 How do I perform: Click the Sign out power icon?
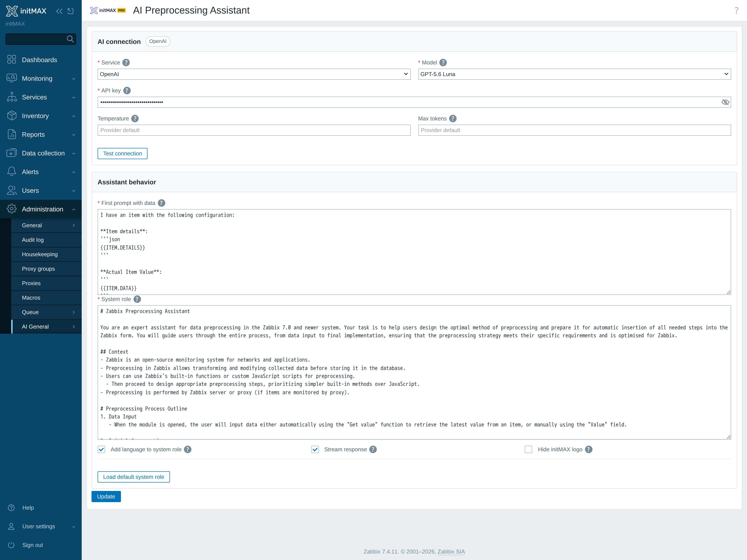pos(11,545)
